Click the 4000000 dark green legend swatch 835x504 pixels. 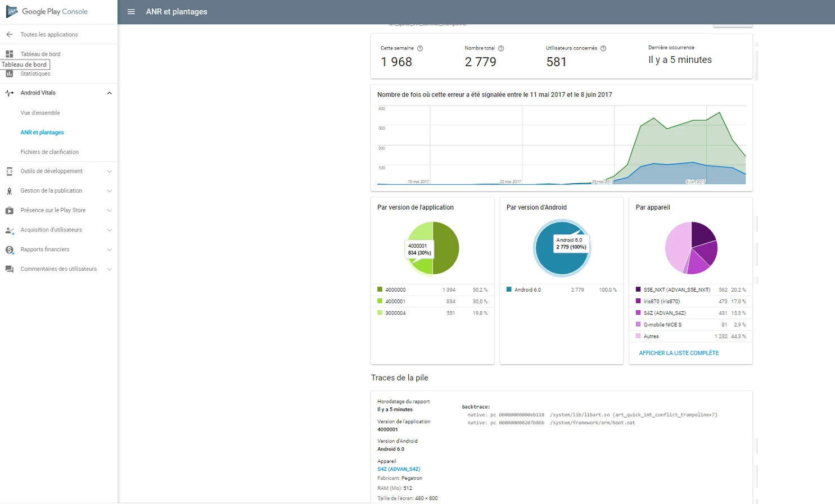(x=380, y=290)
